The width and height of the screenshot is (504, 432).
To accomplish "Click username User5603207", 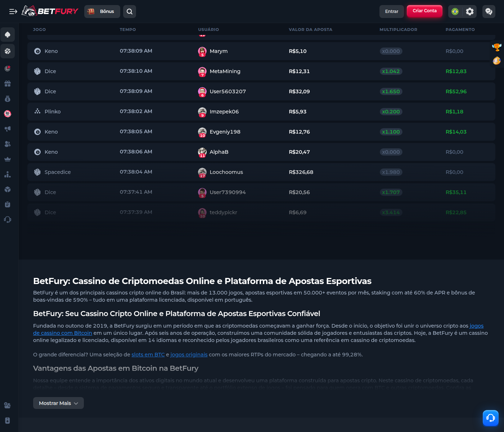I will pos(228,91).
